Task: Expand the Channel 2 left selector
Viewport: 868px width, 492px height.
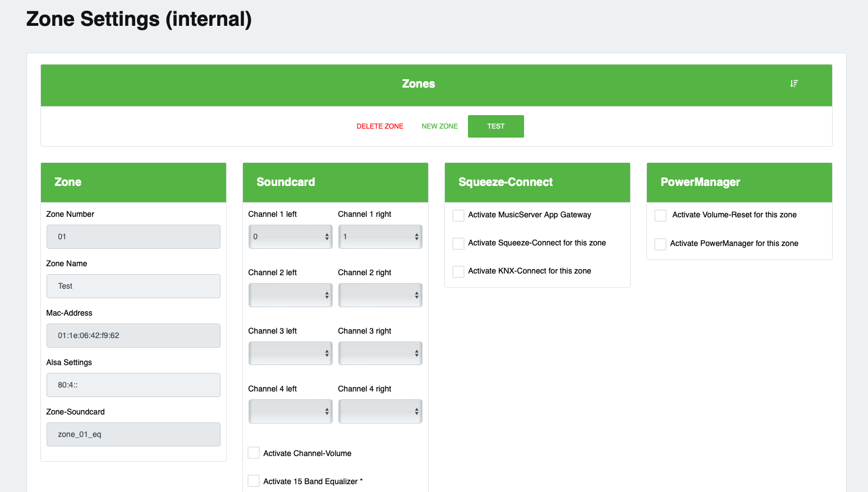Action: click(x=290, y=295)
